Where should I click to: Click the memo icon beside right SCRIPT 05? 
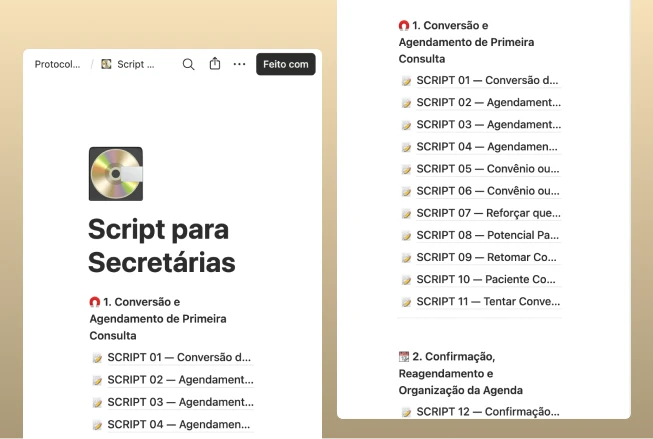pyautogui.click(x=406, y=170)
